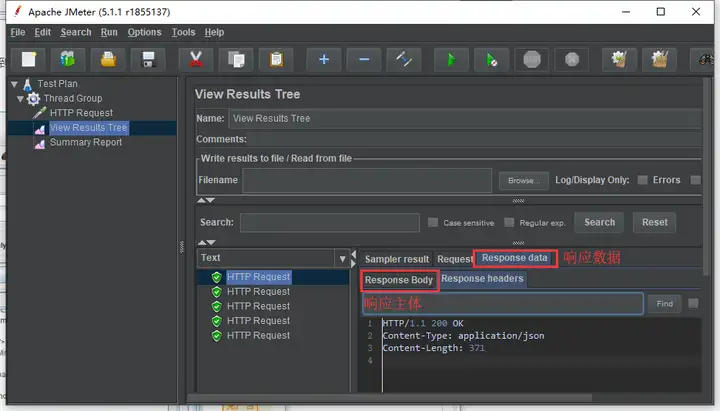Click the Stop test icon
Viewport: 720px width, 411px height.
[x=532, y=59]
